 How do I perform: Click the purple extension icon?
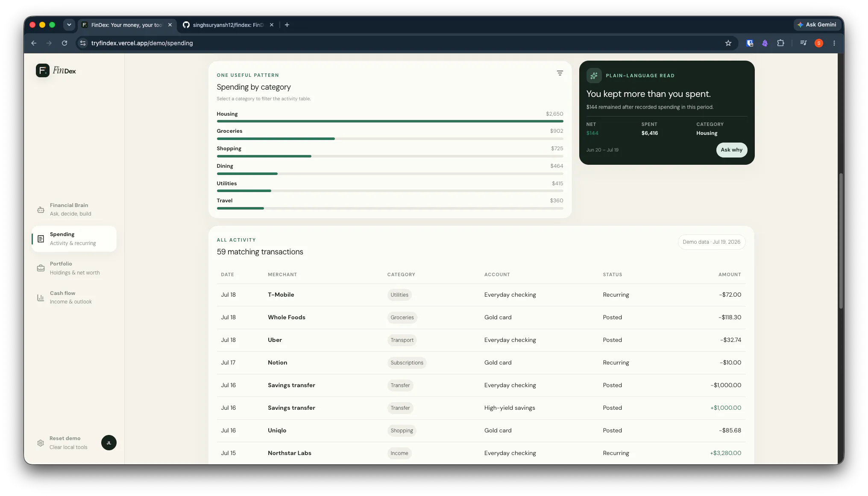[x=765, y=43]
